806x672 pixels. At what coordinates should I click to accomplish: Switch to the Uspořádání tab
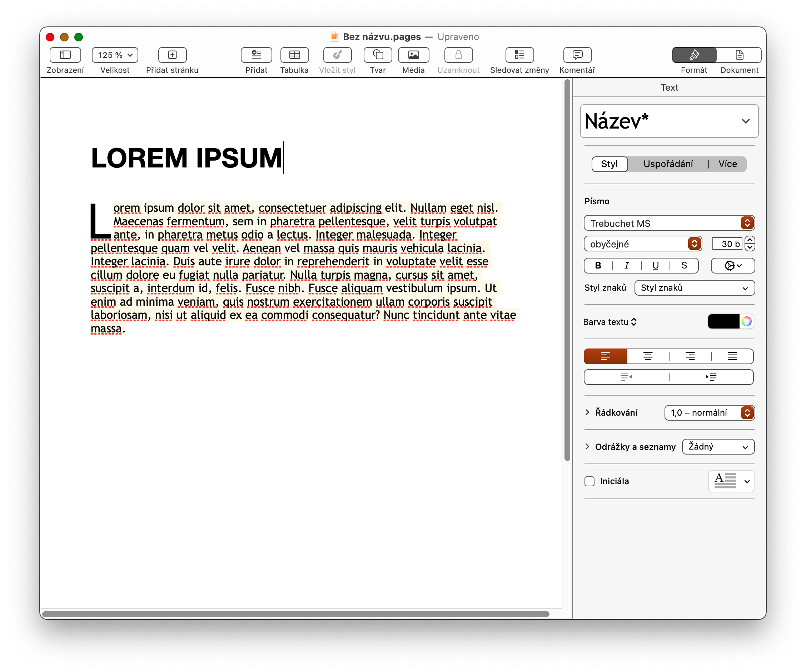[x=668, y=164]
